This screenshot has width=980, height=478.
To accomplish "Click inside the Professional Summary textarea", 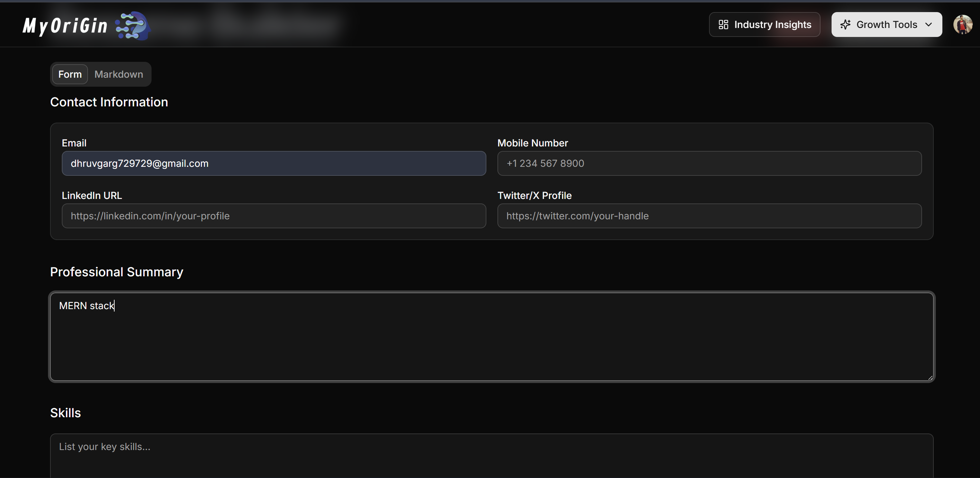I will click(x=492, y=337).
